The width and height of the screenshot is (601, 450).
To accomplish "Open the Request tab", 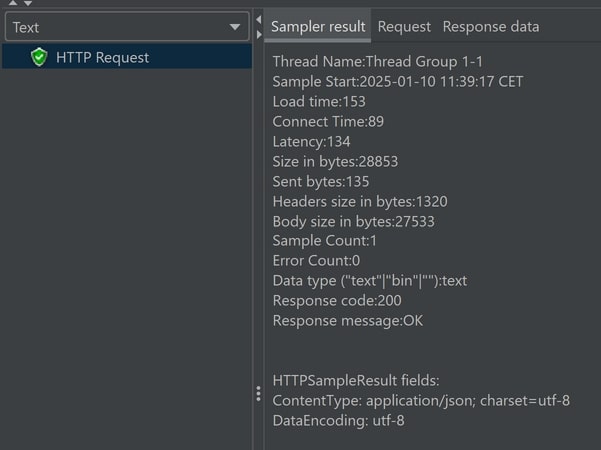I will (404, 26).
